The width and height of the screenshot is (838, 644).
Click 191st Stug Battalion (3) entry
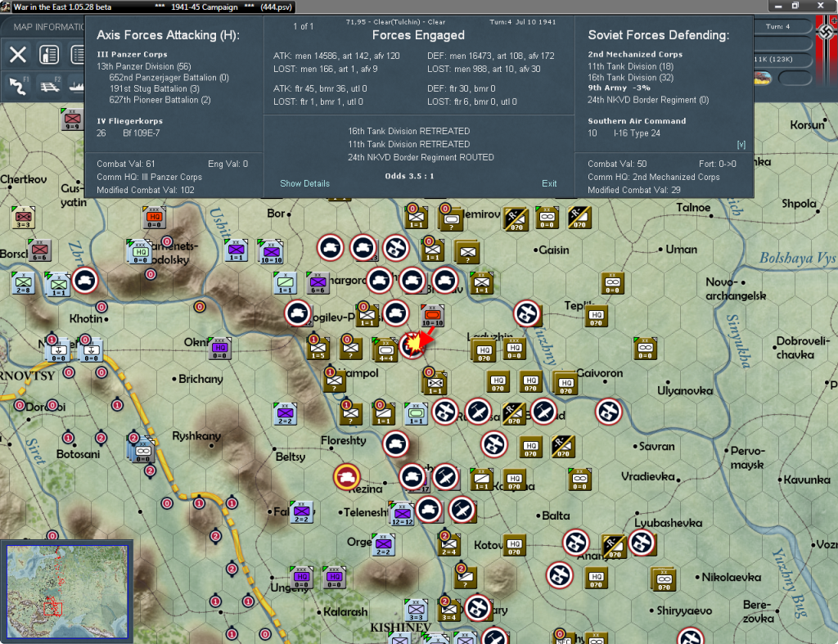click(x=155, y=88)
